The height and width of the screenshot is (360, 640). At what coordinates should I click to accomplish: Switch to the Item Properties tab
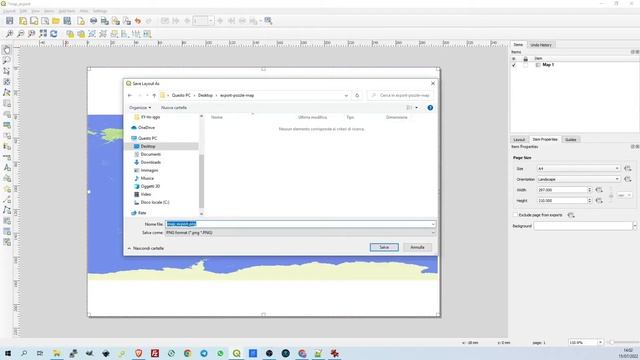545,140
